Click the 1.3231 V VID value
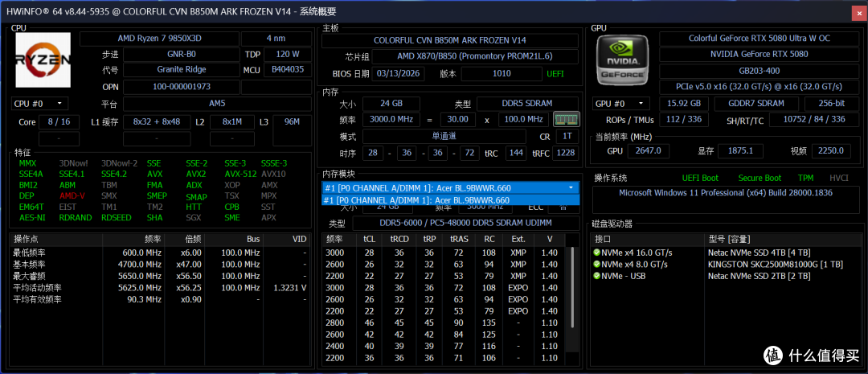This screenshot has width=868, height=374. coord(290,288)
